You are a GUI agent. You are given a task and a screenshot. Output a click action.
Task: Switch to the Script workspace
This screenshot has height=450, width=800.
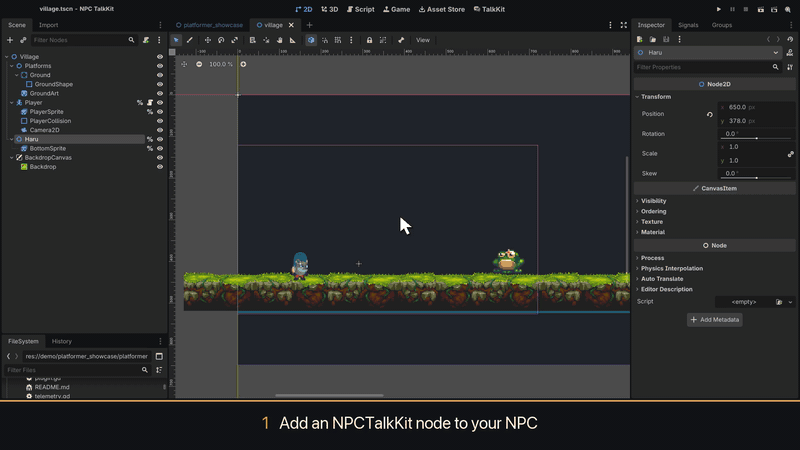[361, 9]
